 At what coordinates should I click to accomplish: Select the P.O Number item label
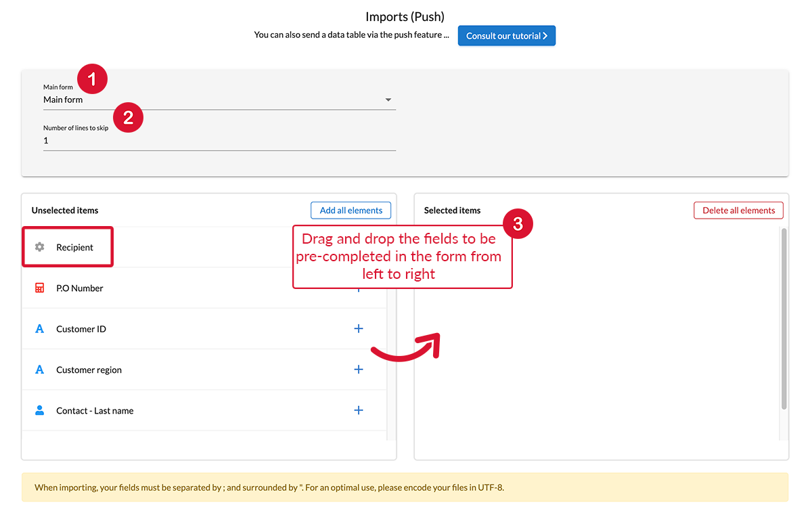pos(80,288)
